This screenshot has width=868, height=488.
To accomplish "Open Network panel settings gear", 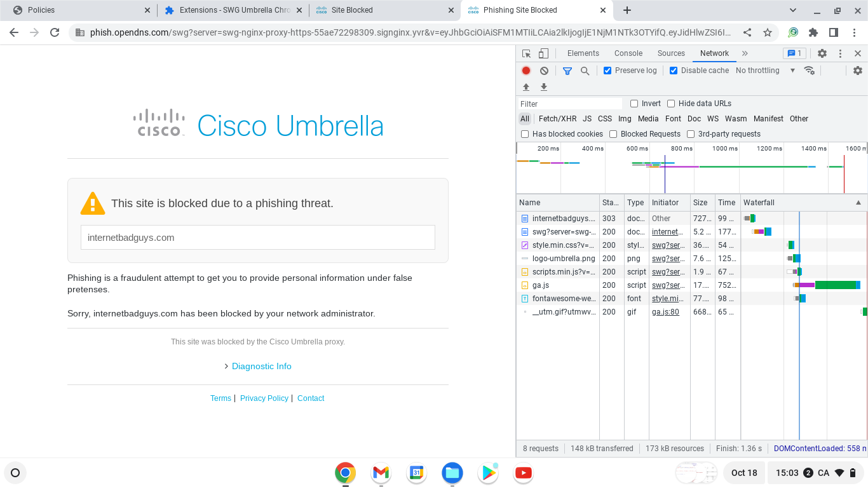I will point(858,71).
